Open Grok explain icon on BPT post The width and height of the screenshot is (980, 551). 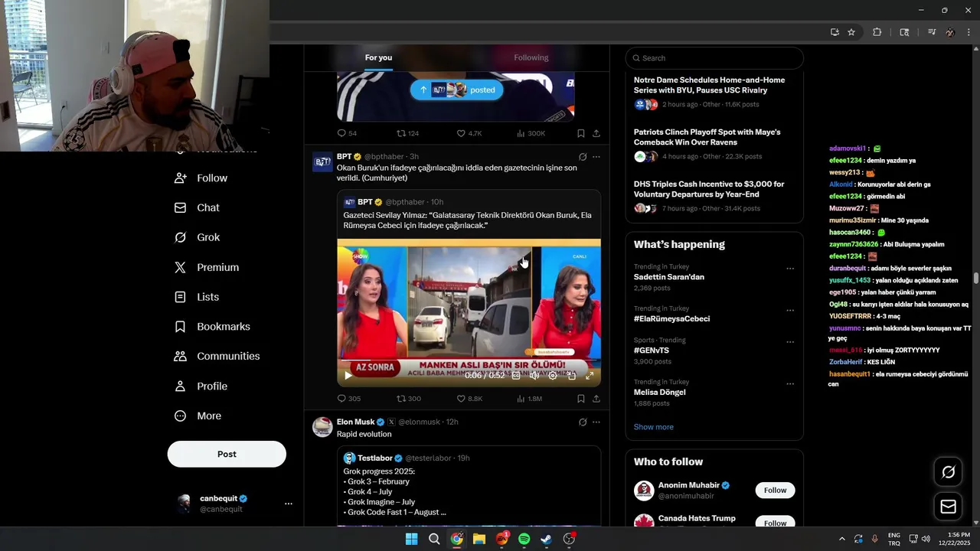(583, 157)
